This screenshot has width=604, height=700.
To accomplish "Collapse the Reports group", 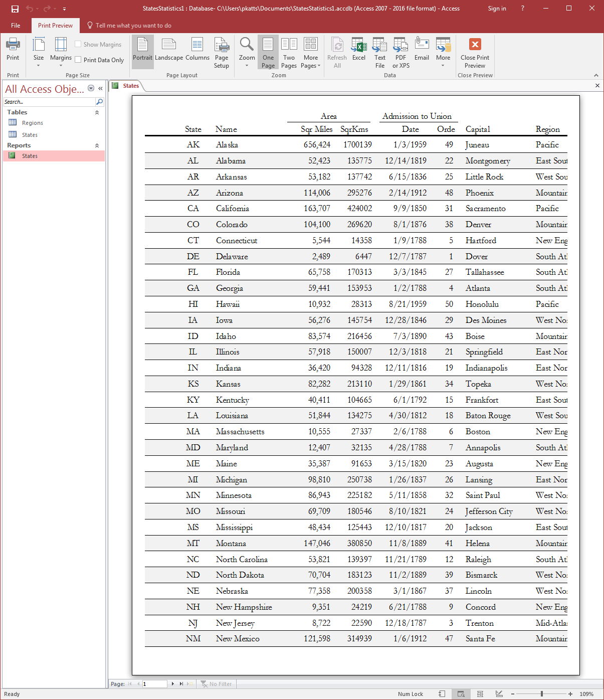I will point(97,145).
